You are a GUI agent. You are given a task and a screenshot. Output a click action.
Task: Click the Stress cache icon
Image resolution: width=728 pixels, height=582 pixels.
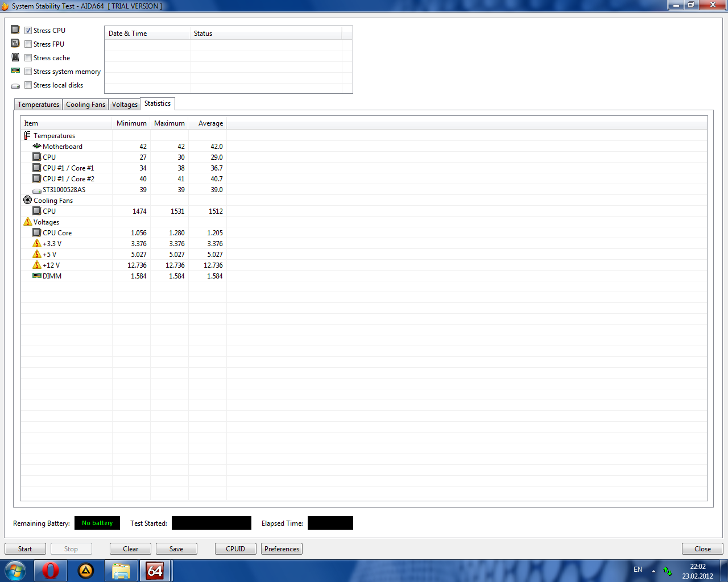tap(15, 57)
